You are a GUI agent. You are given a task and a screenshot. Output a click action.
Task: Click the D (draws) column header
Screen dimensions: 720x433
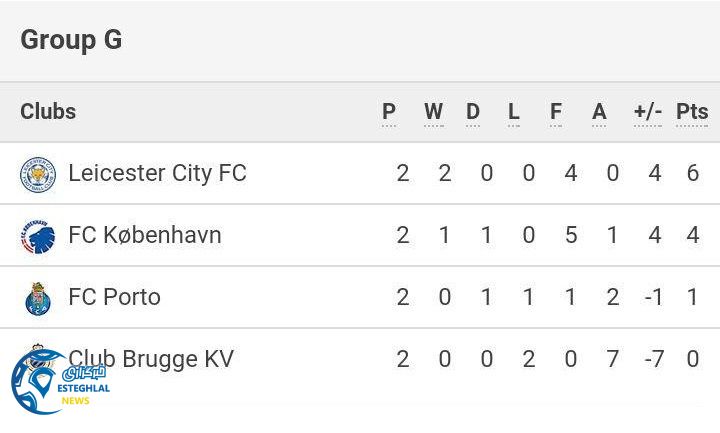[473, 112]
